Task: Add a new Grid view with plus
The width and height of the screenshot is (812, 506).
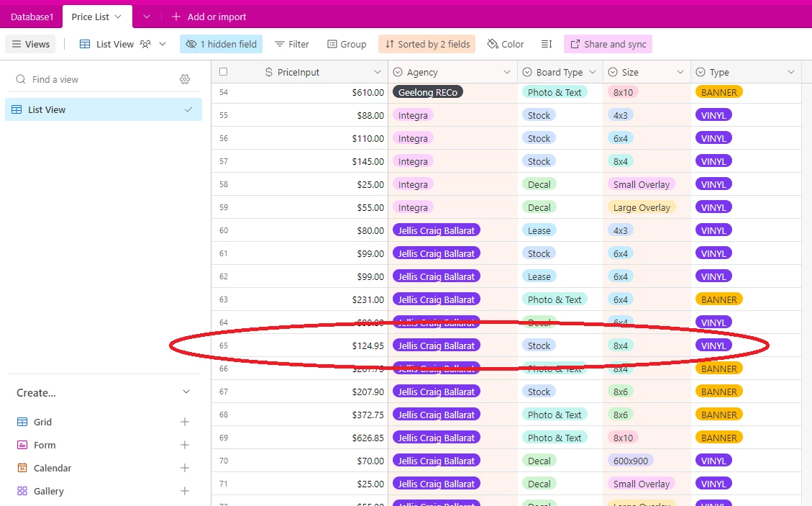Action: (x=184, y=422)
